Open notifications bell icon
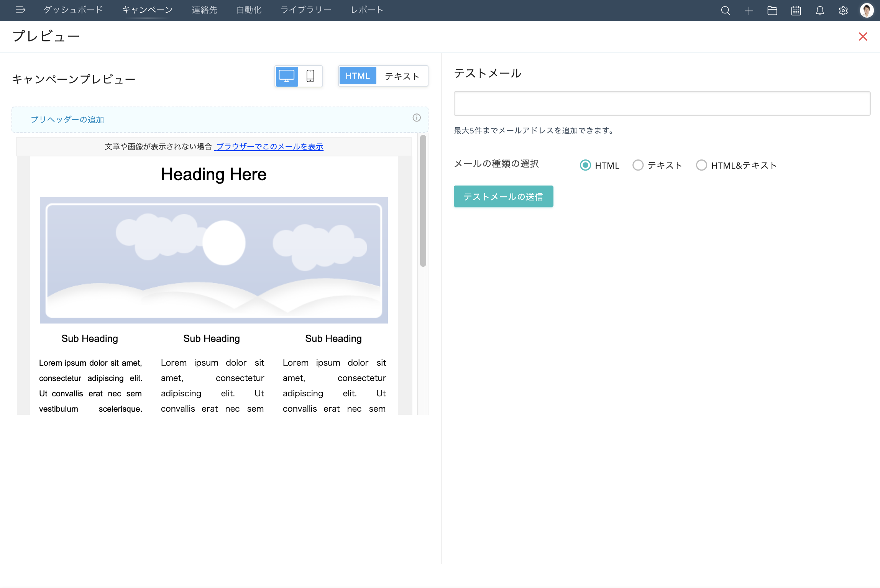 click(x=819, y=11)
